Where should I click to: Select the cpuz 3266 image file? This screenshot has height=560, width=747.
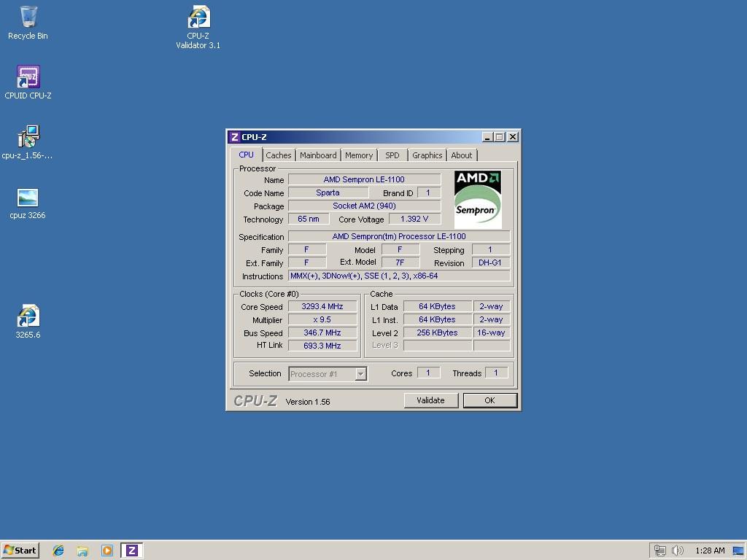point(28,203)
